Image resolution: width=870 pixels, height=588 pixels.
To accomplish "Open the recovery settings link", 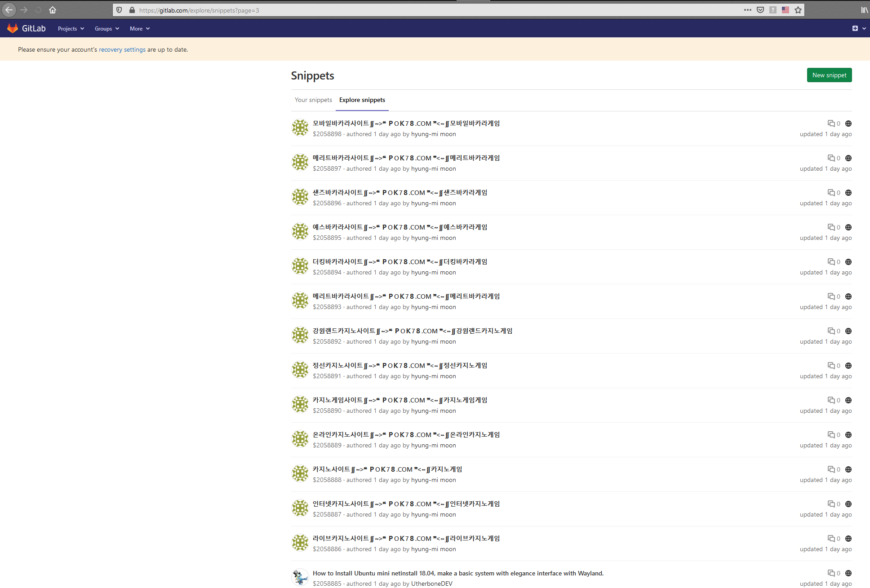I will click(x=122, y=50).
